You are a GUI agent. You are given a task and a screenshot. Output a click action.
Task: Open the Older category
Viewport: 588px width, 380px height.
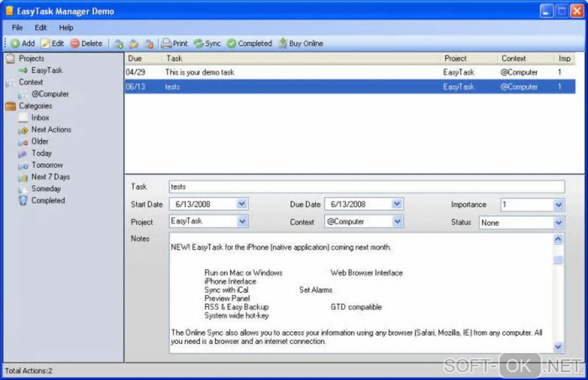40,142
